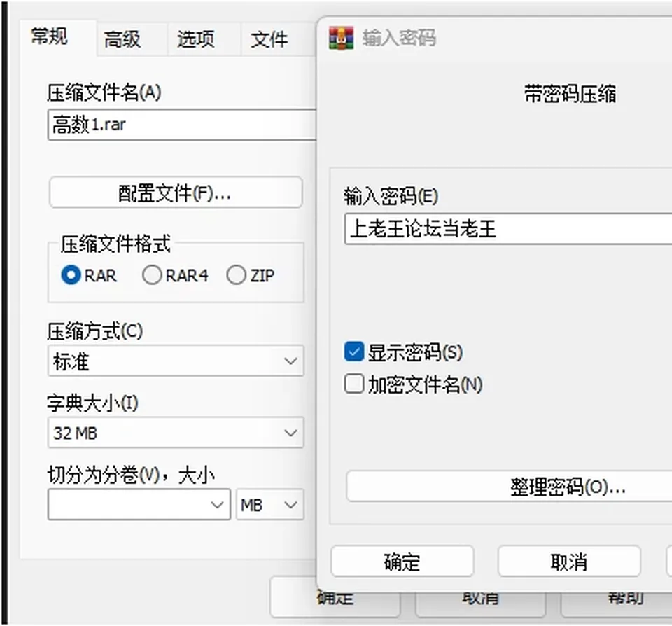The height and width of the screenshot is (626, 672).
Task: Confirm password with the 确定 button
Action: coord(402,562)
